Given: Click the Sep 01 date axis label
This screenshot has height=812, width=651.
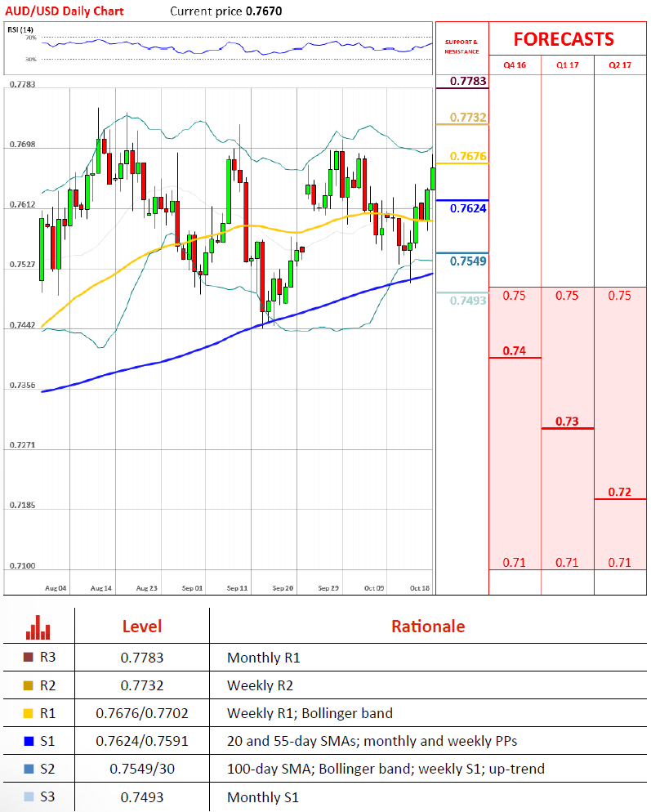Looking at the screenshot, I should pyautogui.click(x=192, y=588).
